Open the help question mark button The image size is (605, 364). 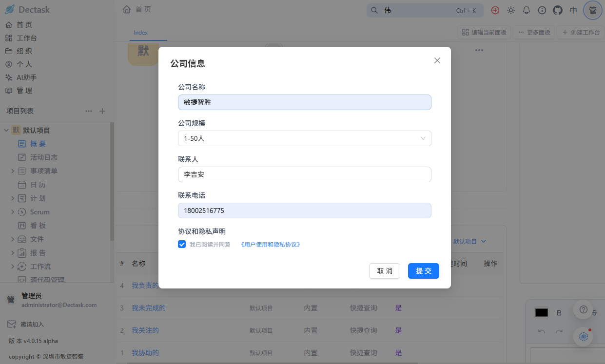[583, 309]
